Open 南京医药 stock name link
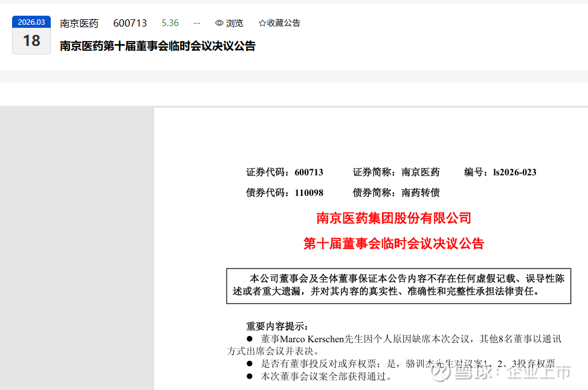Viewport: 588px width, 390px height. click(x=79, y=23)
